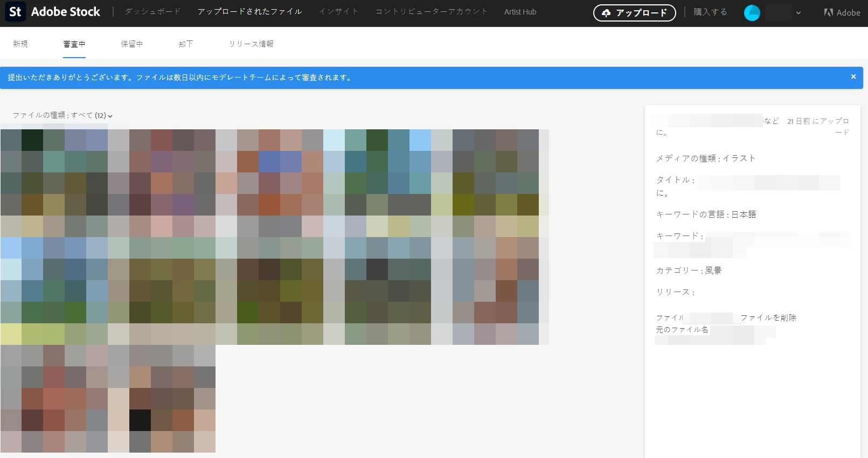The image size is (868, 458).
Task: Expand the account menu chevron
Action: pos(798,13)
